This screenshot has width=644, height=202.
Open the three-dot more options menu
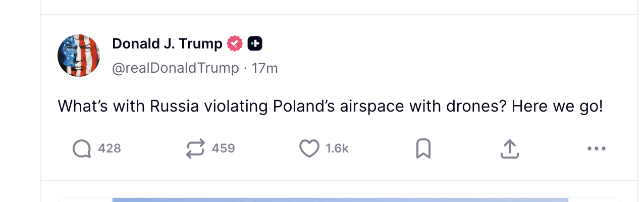pyautogui.click(x=596, y=148)
